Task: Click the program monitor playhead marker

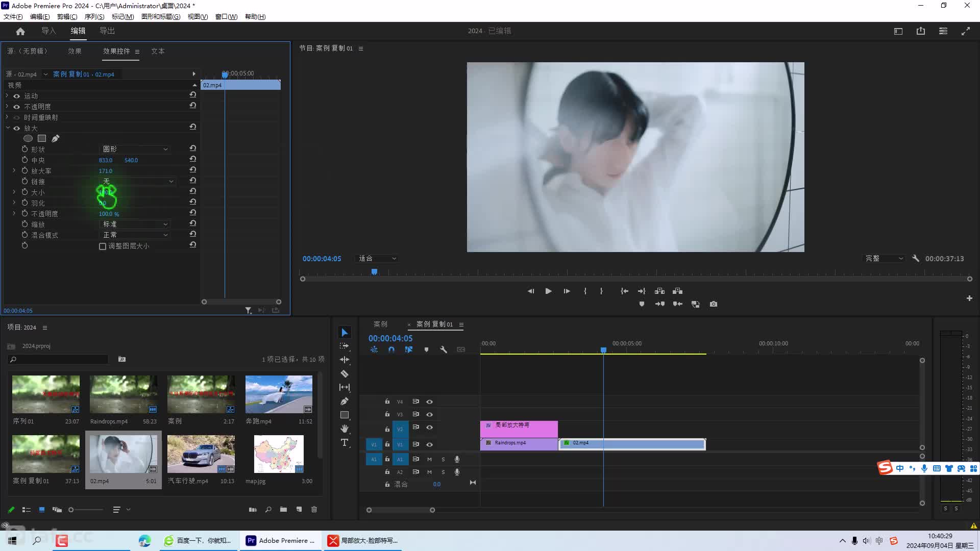Action: click(374, 272)
